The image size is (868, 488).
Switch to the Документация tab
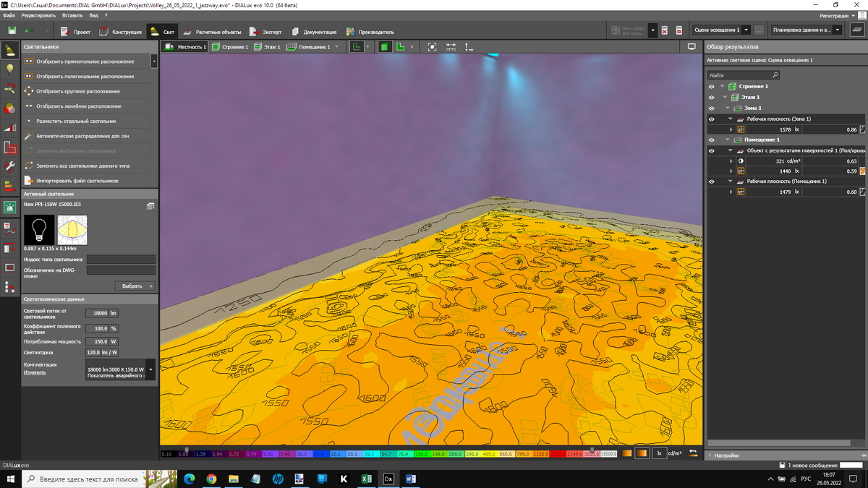coord(314,31)
